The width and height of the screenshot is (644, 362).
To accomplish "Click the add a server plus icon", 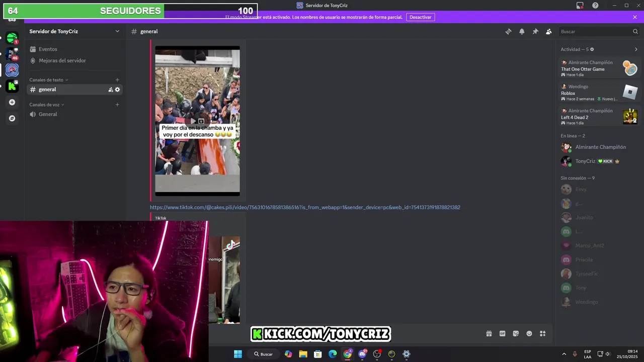I will tap(12, 102).
